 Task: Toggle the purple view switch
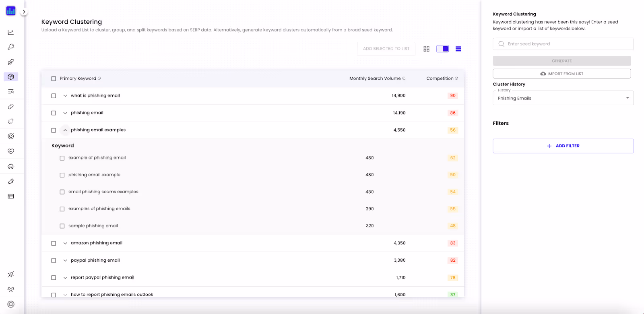point(443,49)
